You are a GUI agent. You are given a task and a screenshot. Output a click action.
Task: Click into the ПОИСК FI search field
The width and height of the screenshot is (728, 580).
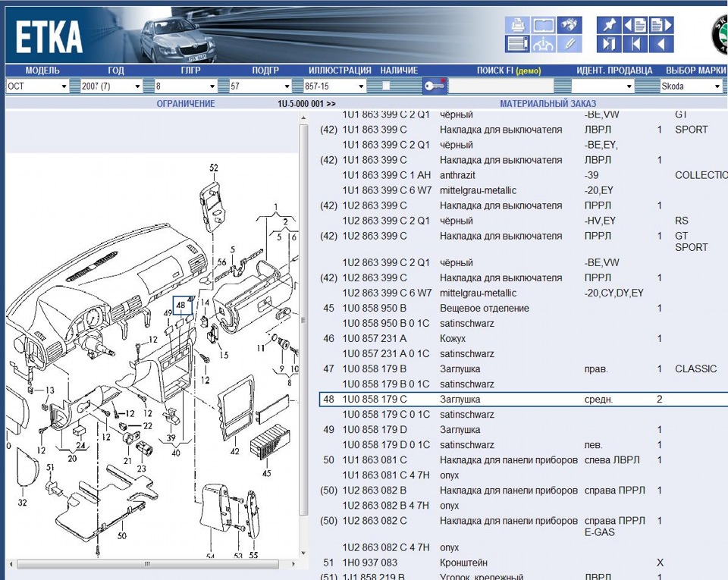pyautogui.click(x=500, y=86)
